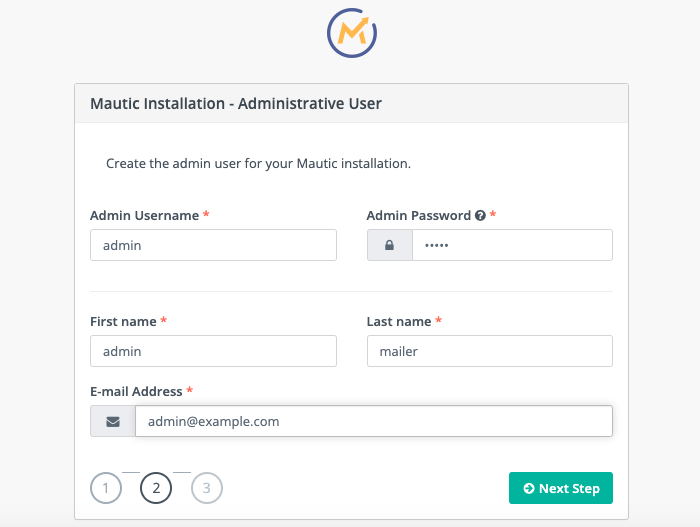Click the E-mail Address input field
The height and width of the screenshot is (527, 700).
(x=373, y=421)
